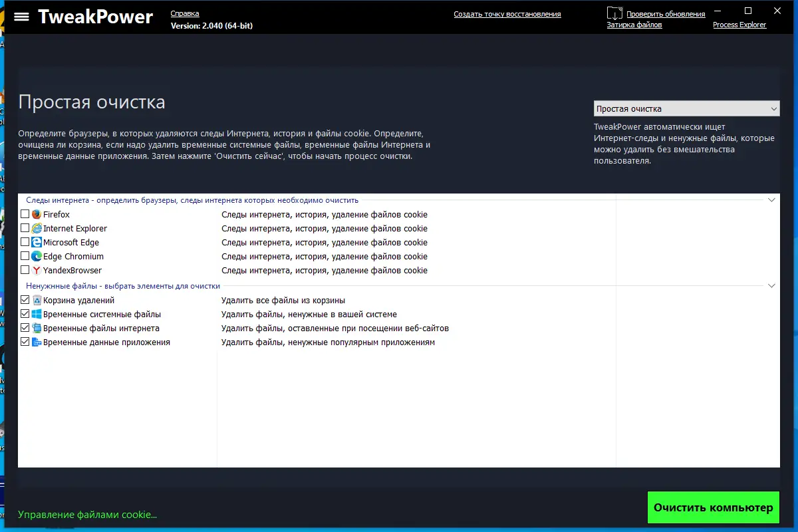Open the hamburger menu icon

point(21,17)
